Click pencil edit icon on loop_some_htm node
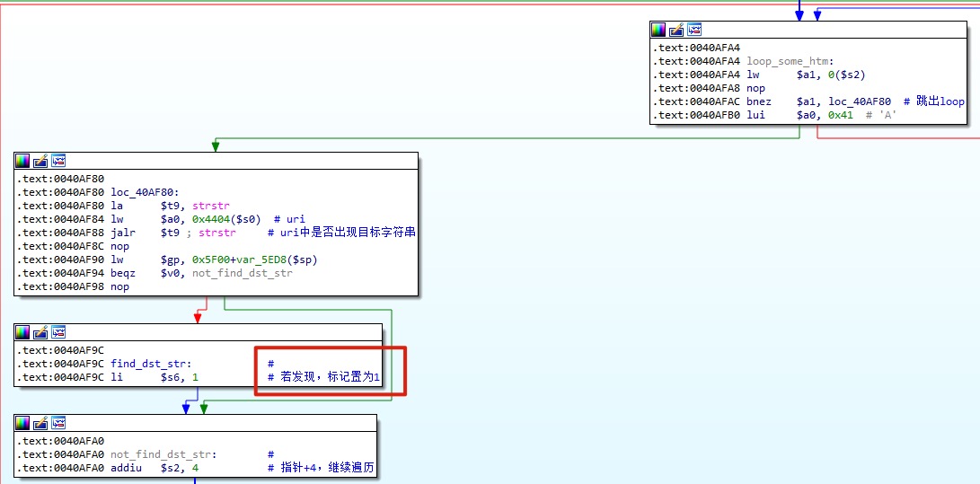Image resolution: width=980 pixels, height=484 pixels. 676,30
